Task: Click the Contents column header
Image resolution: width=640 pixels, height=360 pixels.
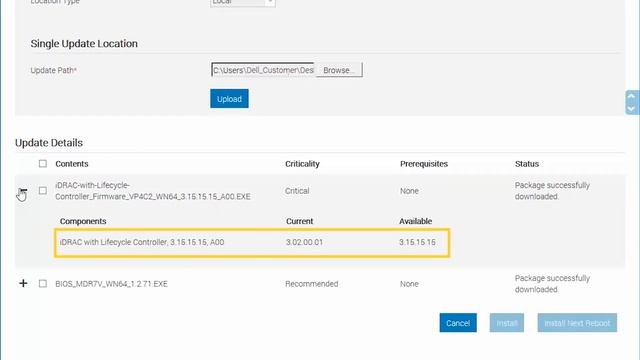Action: pos(72,164)
